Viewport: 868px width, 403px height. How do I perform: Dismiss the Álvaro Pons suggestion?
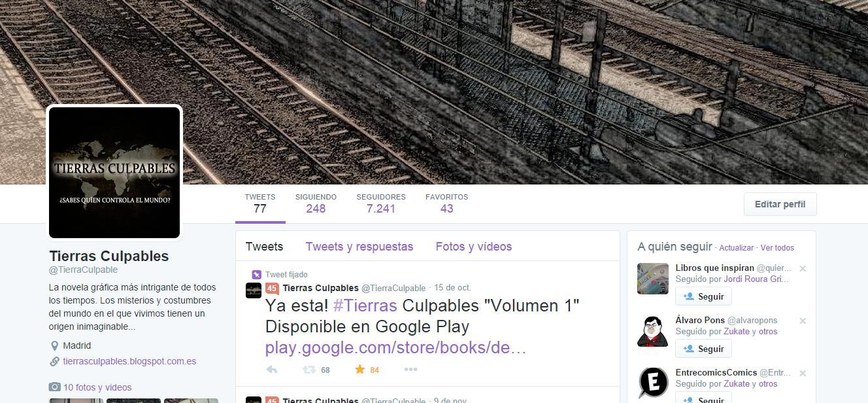click(803, 321)
